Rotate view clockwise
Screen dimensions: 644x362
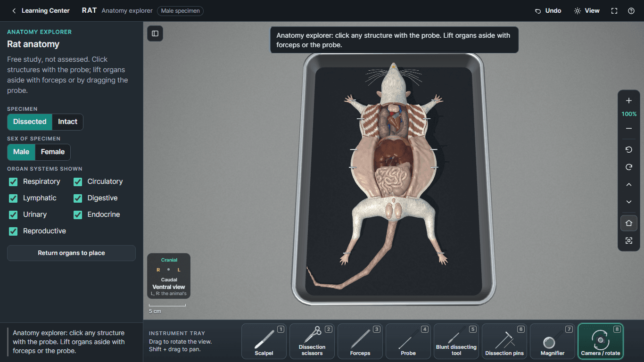pos(629,167)
